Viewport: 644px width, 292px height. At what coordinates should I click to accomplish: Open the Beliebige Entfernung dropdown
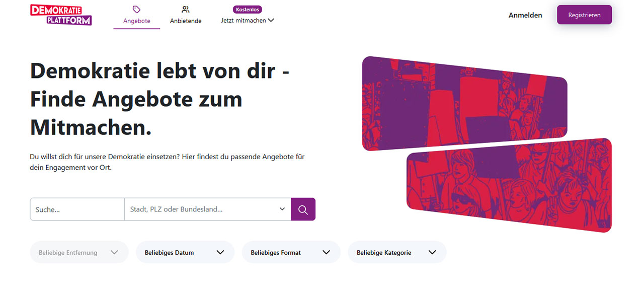pos(79,252)
